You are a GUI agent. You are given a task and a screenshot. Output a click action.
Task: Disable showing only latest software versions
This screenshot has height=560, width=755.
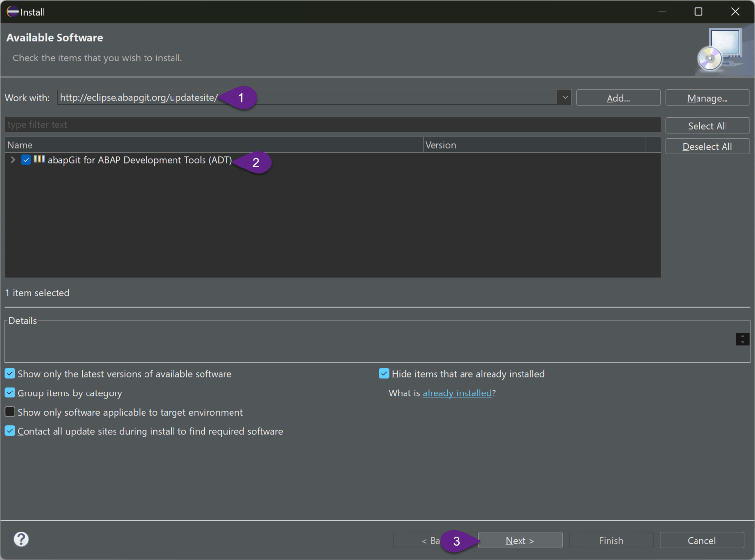(x=10, y=373)
